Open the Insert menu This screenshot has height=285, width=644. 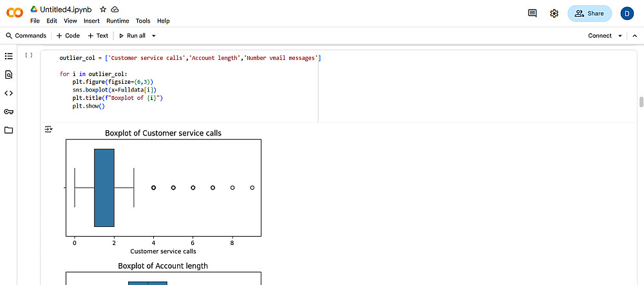pos(91,21)
